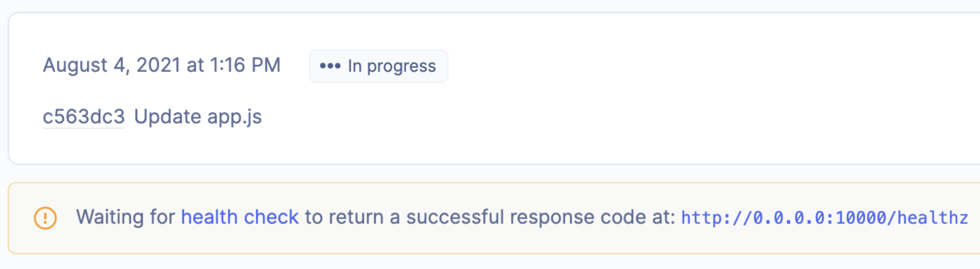Click the In progress label text
The width and height of the screenshot is (980, 269).
click(x=392, y=67)
